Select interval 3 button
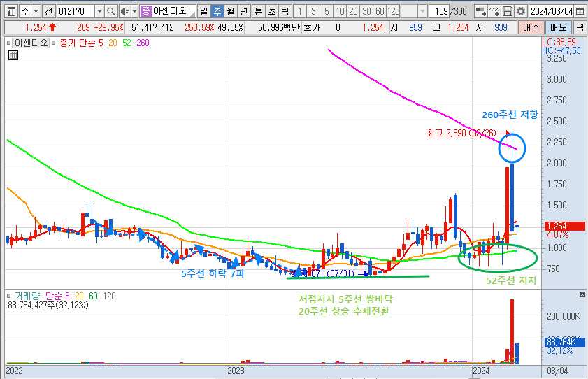 [x=313, y=11]
